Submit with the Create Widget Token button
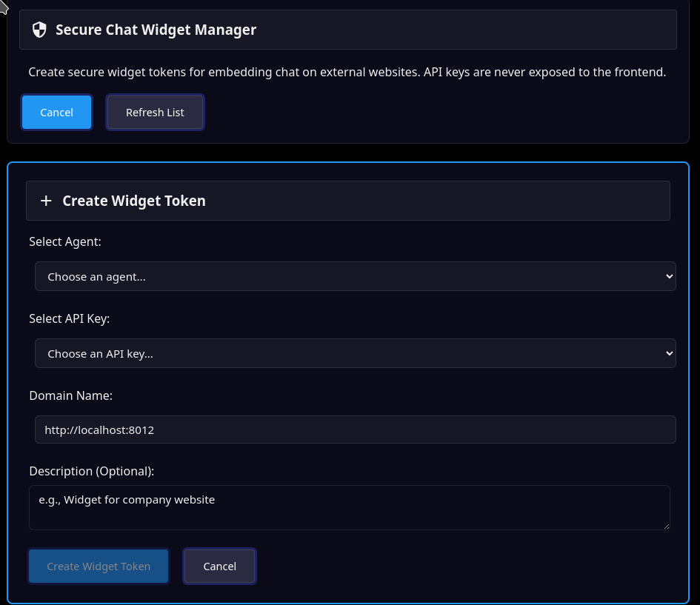 [99, 566]
